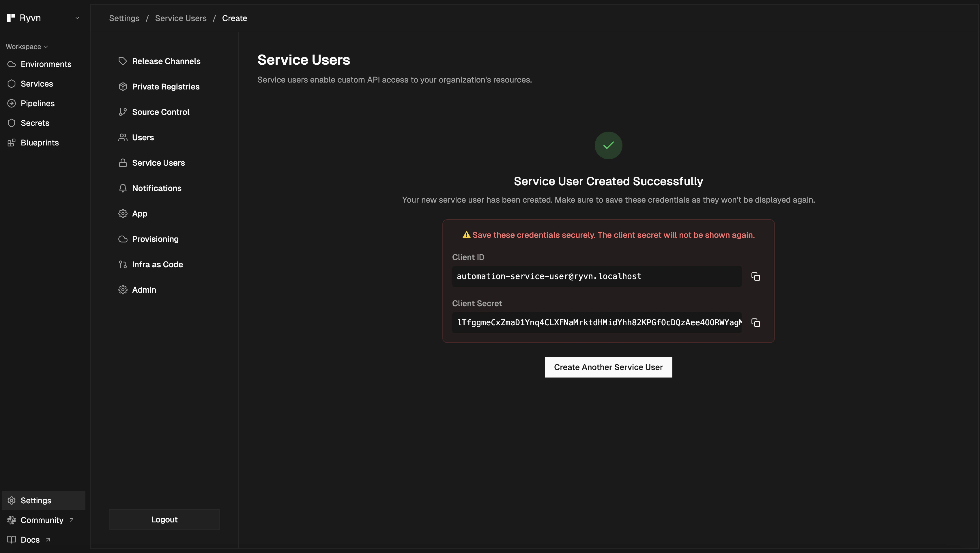Viewport: 980px width, 553px height.
Task: Go to the Pipelines page
Action: (37, 104)
